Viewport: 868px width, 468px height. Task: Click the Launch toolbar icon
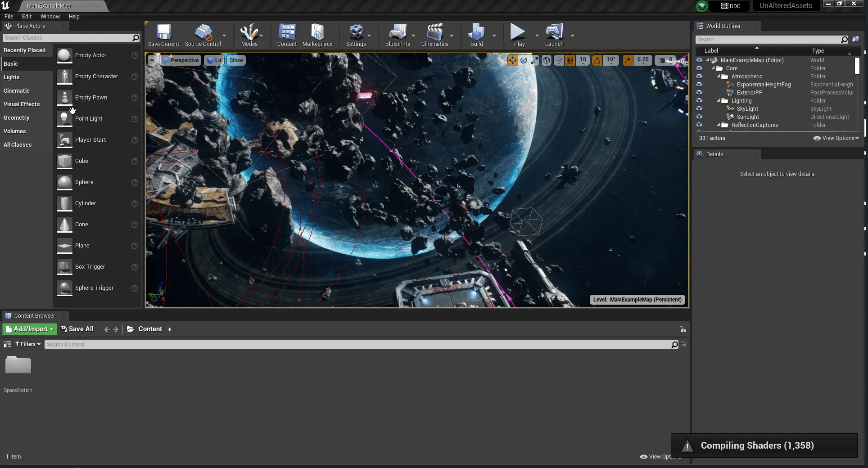554,35
